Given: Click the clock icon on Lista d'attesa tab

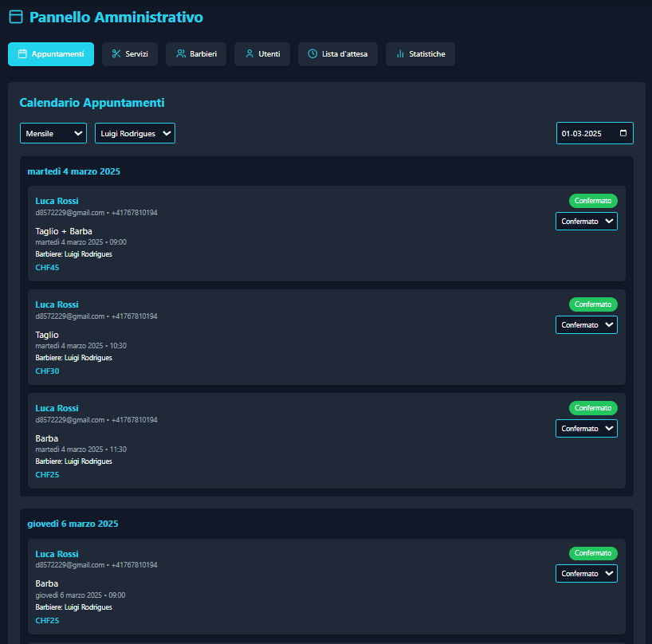Looking at the screenshot, I should point(312,54).
